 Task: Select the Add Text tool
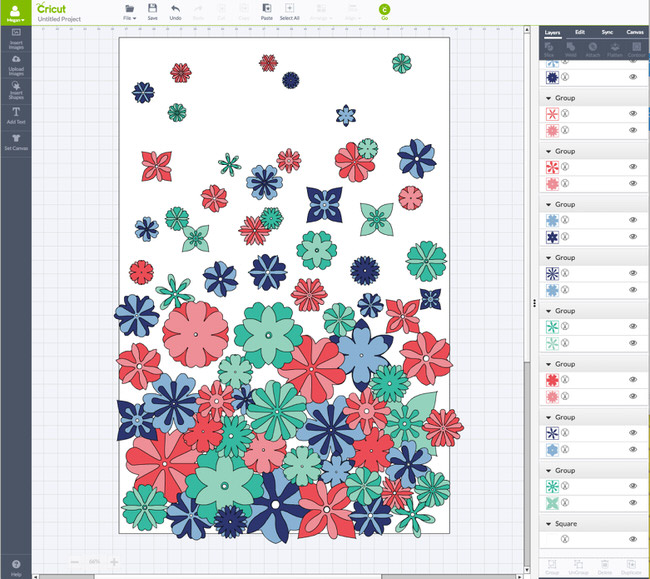[x=16, y=116]
